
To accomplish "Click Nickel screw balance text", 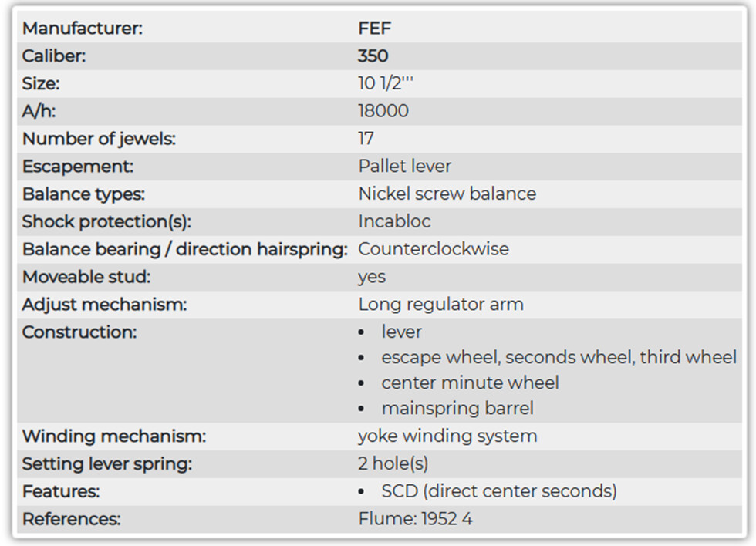I will [x=447, y=194].
